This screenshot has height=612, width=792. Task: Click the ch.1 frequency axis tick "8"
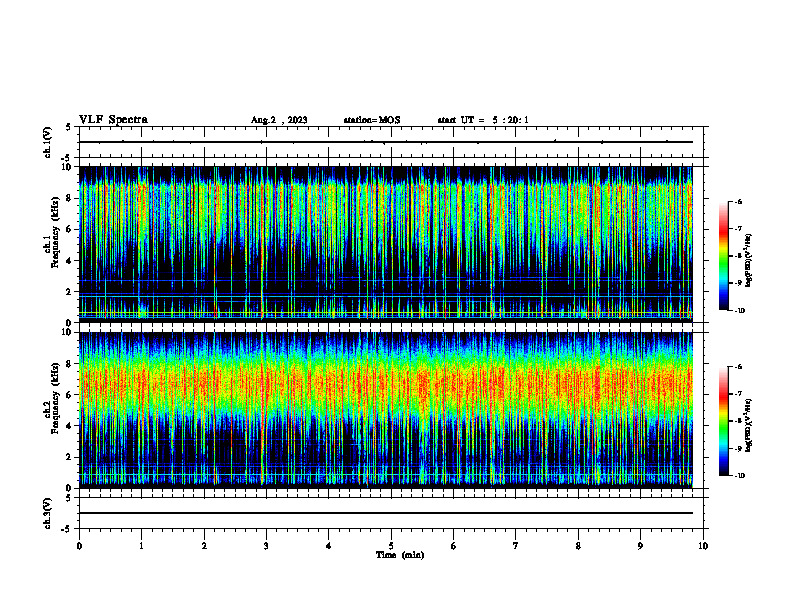pyautogui.click(x=70, y=198)
